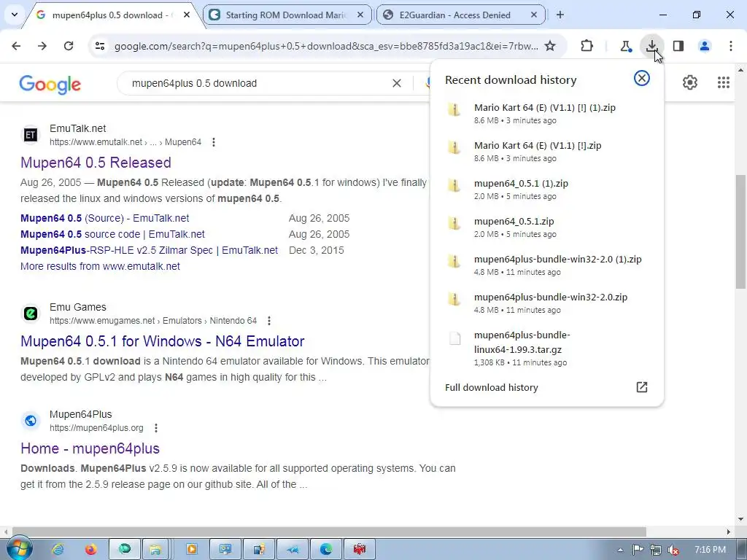Close the E2Guardian tab
Image resolution: width=747 pixels, height=560 pixels.
(x=534, y=15)
